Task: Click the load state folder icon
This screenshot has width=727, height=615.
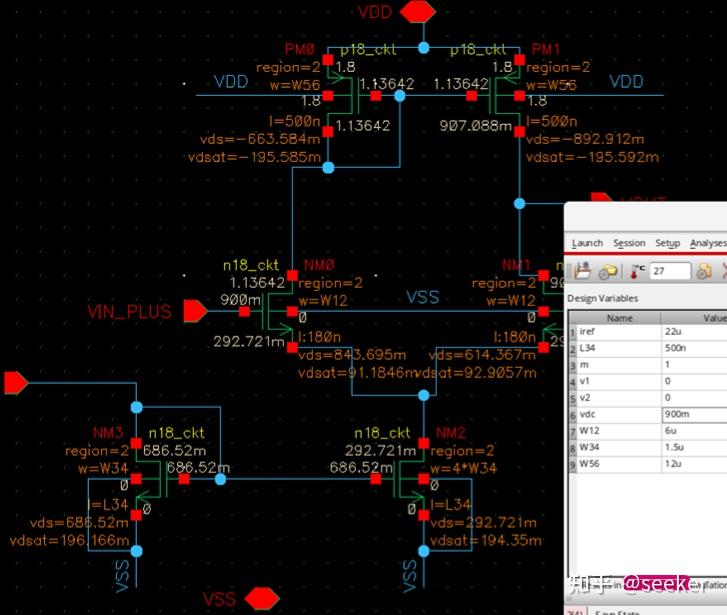Action: click(582, 270)
